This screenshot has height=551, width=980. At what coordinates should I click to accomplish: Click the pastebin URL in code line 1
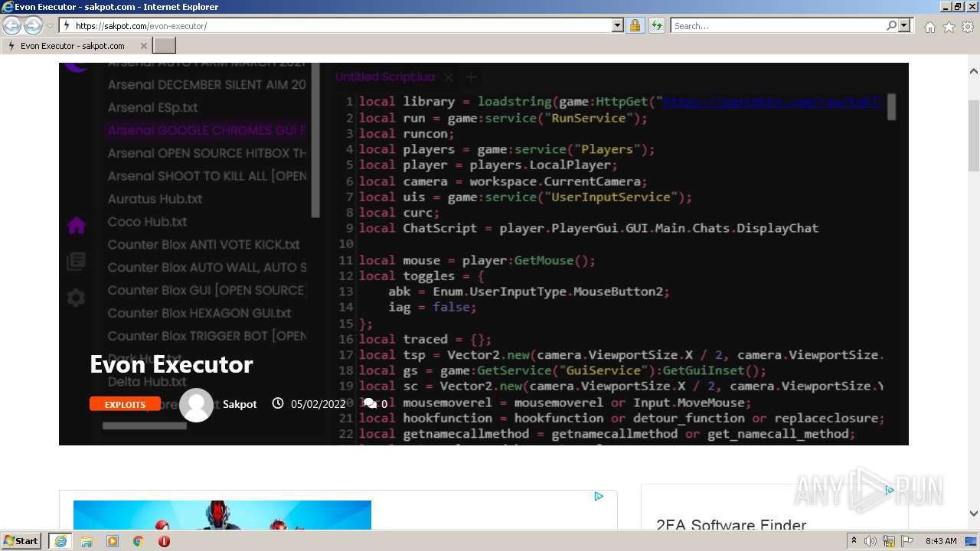[x=773, y=102]
